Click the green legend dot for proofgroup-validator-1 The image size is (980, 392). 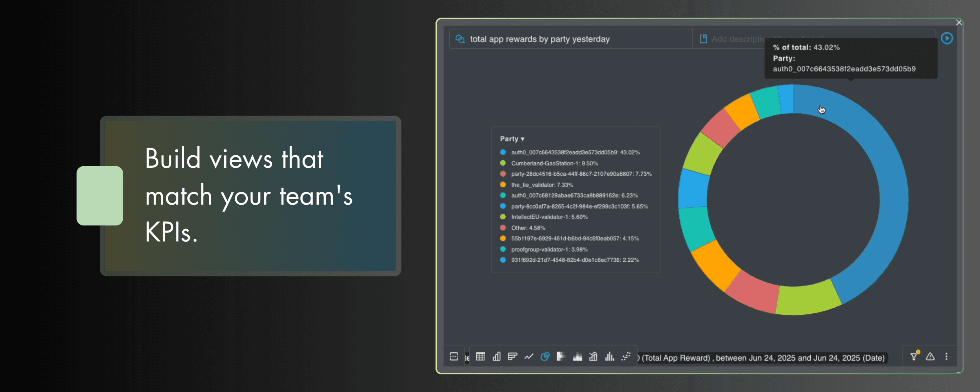pyautogui.click(x=503, y=249)
